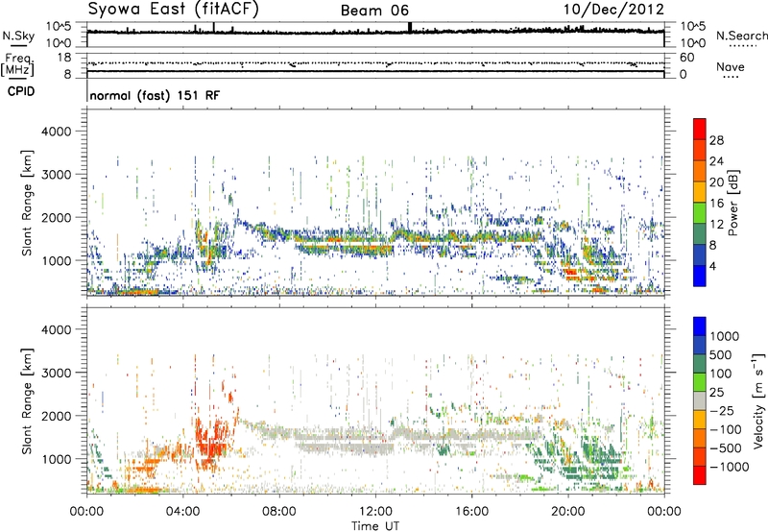
Task: Click the "04:00" time axis label
Action: 182,512
